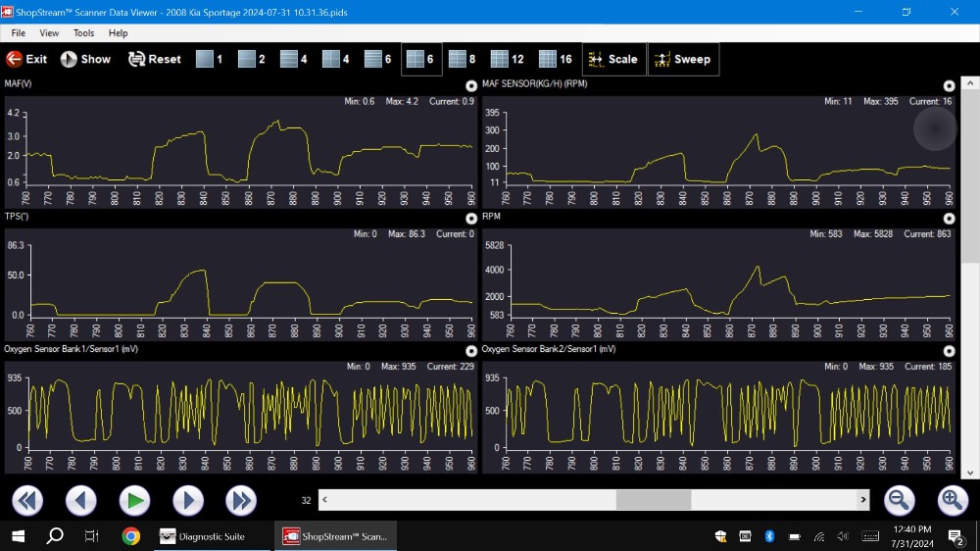Reset the graph view
The height and width of the screenshot is (551, 980).
154,59
